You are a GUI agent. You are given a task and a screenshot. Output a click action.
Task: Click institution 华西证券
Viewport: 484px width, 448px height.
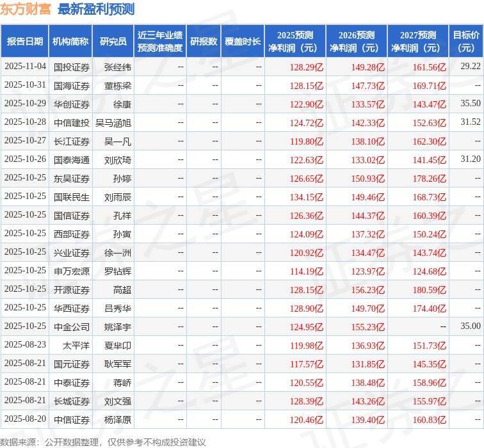[x=72, y=308]
